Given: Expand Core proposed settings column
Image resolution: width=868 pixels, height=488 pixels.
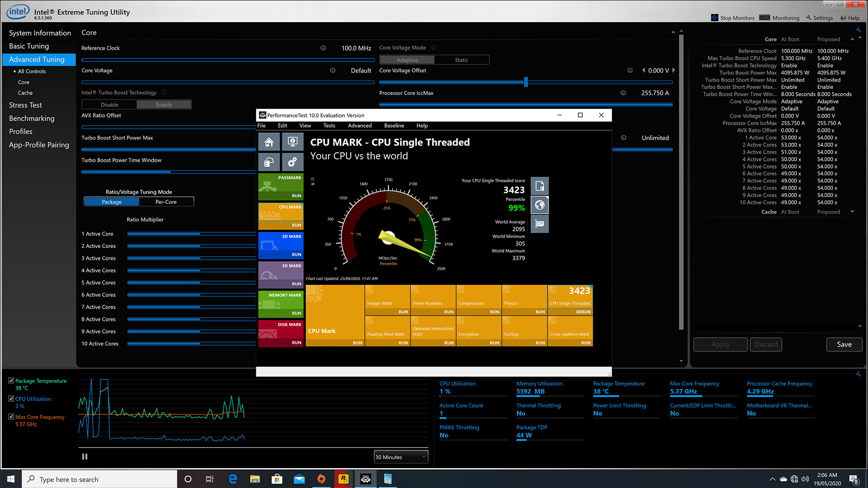Looking at the screenshot, I should click(854, 39).
